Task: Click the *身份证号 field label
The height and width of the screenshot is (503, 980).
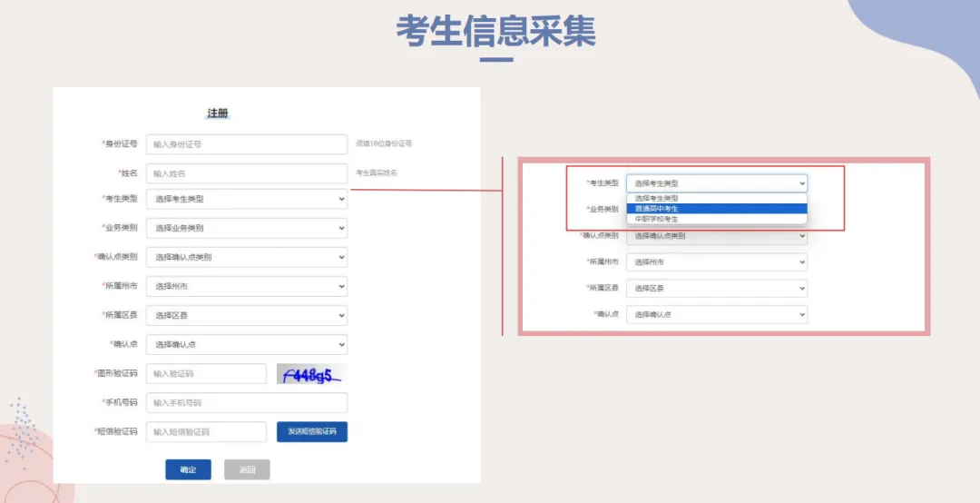Action: (120, 143)
